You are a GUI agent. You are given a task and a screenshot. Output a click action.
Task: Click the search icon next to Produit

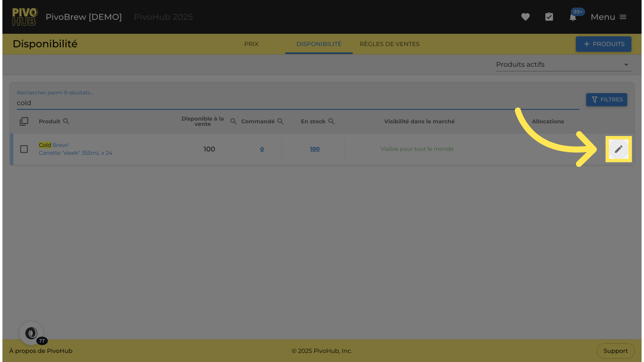tap(66, 121)
